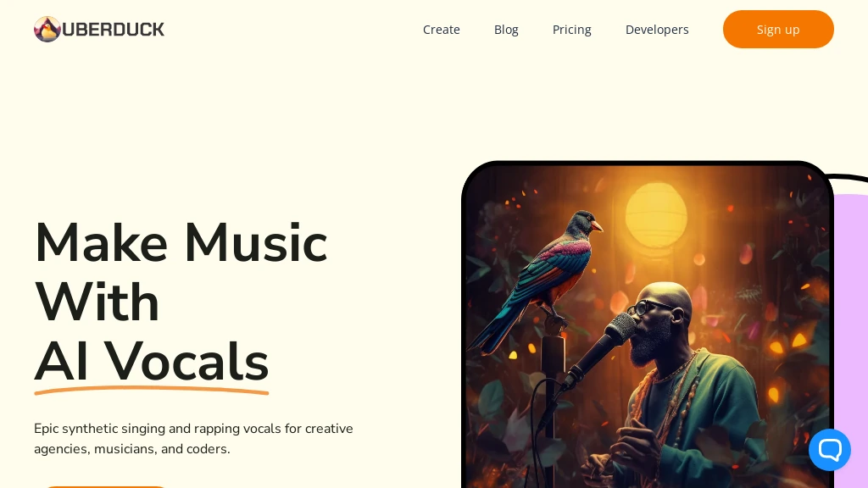This screenshot has width=868, height=488.
Task: Open the chat support bubble icon
Action: tap(829, 449)
